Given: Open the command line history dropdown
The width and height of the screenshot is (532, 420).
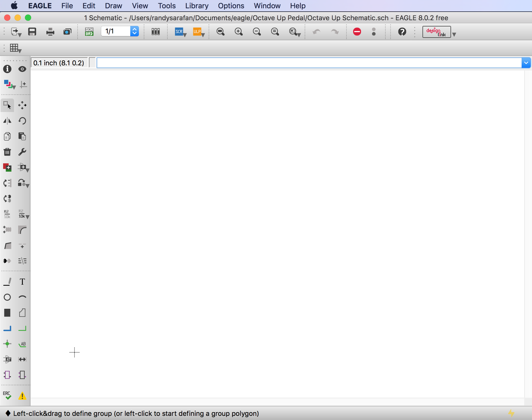Looking at the screenshot, I should point(526,62).
